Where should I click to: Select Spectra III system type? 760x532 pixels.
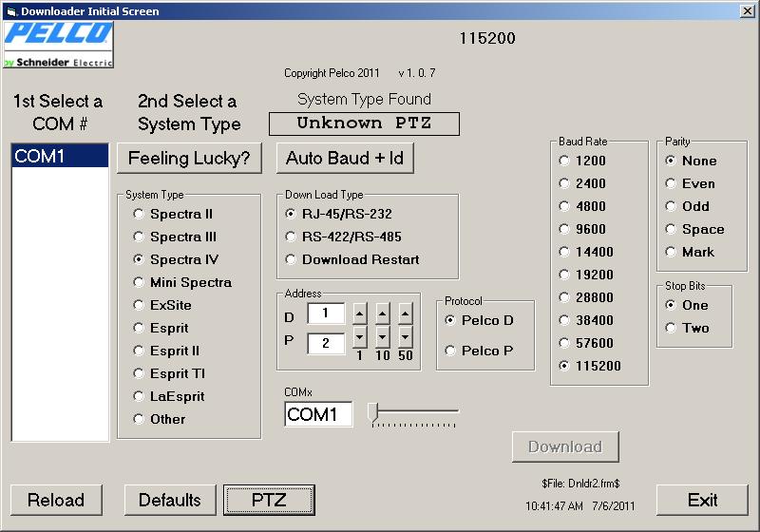pyautogui.click(x=175, y=237)
